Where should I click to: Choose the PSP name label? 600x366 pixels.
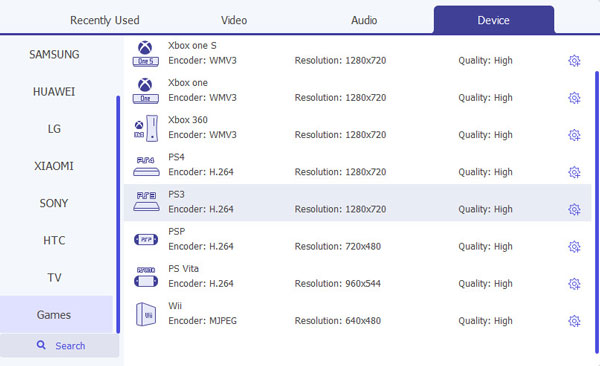click(x=176, y=231)
